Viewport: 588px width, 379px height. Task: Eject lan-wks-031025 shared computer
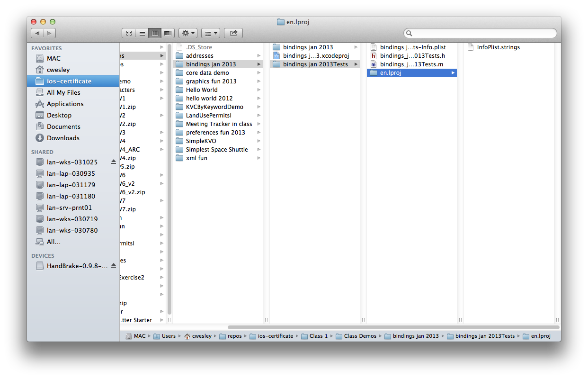click(x=114, y=162)
